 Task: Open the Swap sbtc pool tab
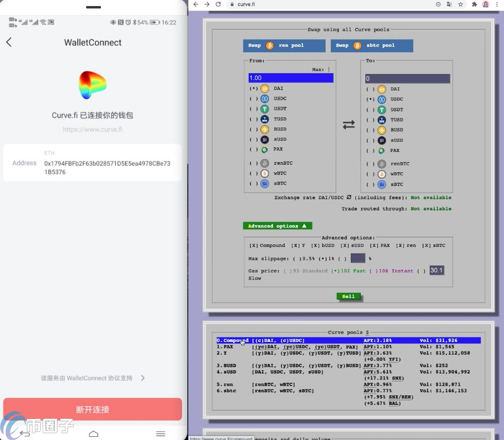click(x=372, y=45)
